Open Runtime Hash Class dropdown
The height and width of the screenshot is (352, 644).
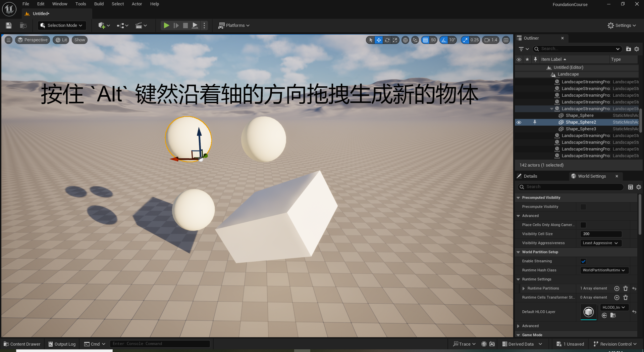click(x=604, y=270)
